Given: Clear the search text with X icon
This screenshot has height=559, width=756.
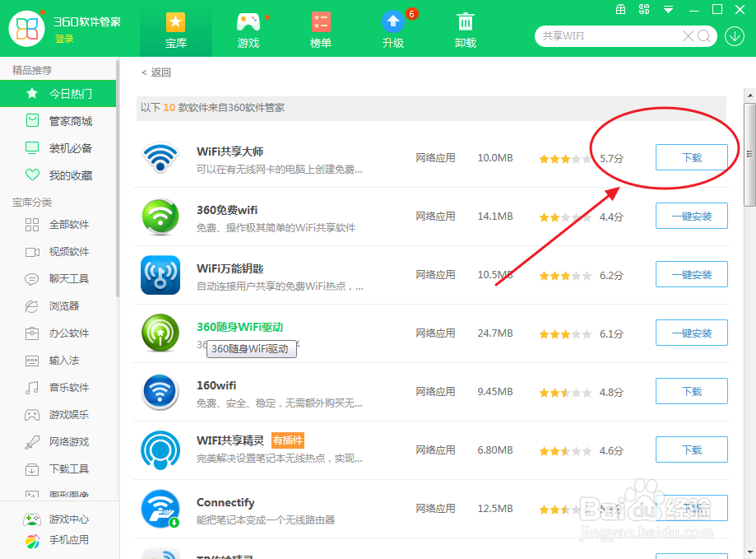Looking at the screenshot, I should 688,36.
